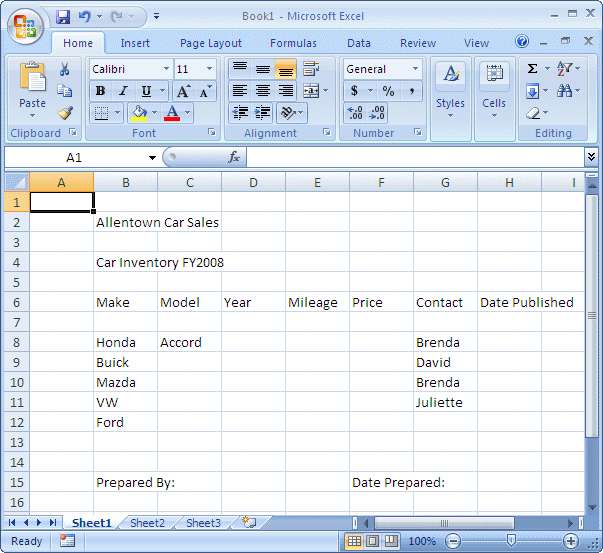This screenshot has height=553, width=603.
Task: Click the Clear eraser icon
Action: [533, 113]
